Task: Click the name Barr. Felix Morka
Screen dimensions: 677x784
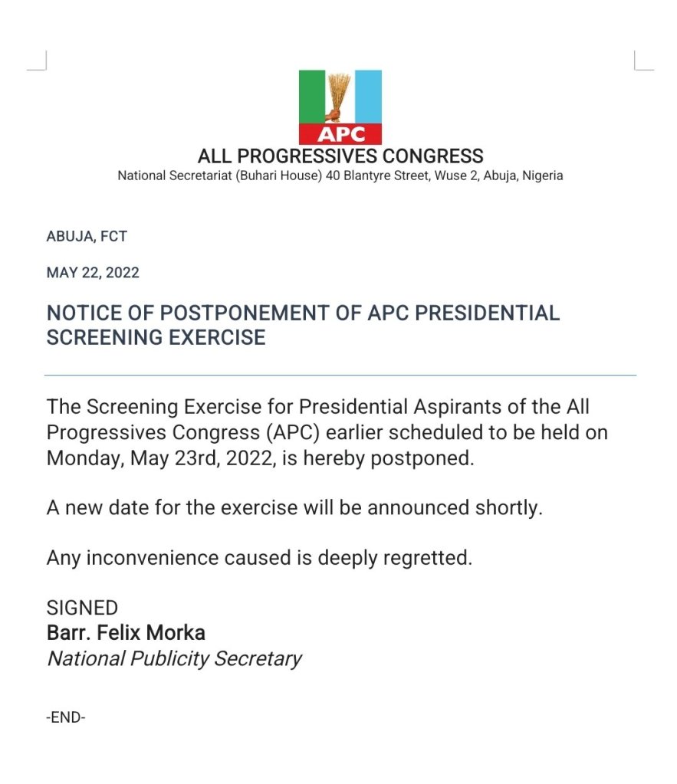Action: click(126, 633)
